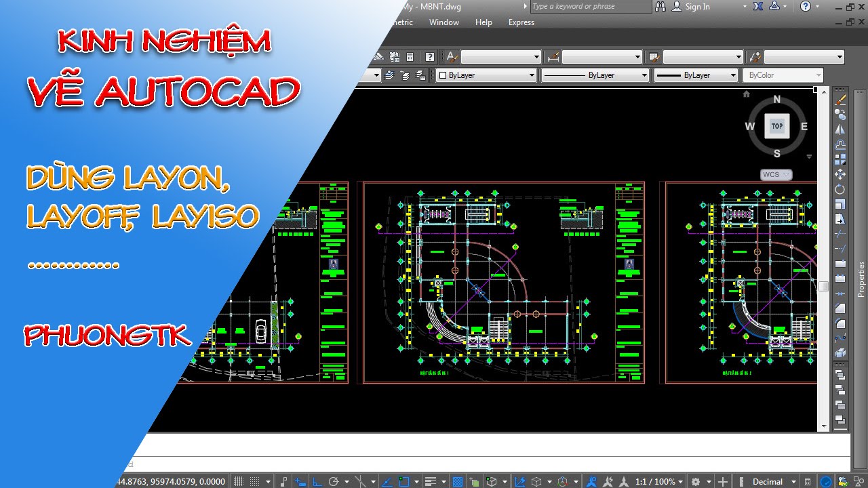Select the Rotate tool
This screenshot has height=488, width=868.
pyautogui.click(x=840, y=190)
